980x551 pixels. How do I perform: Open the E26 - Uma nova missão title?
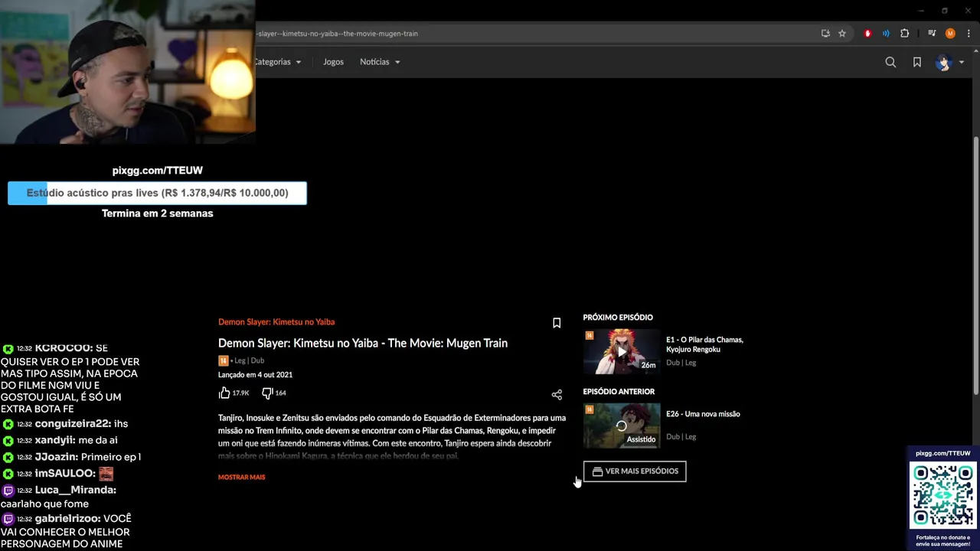pyautogui.click(x=703, y=414)
